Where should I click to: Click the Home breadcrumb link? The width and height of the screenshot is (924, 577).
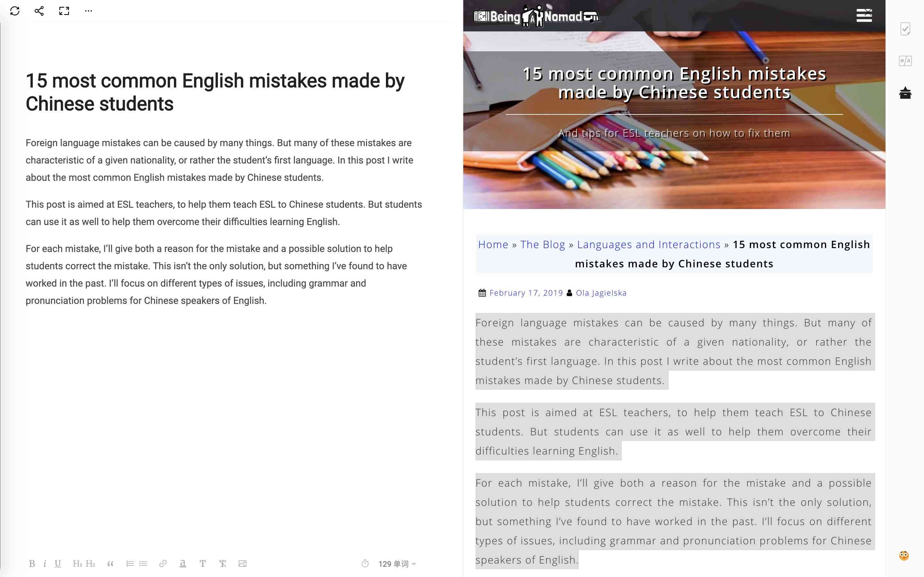tap(493, 244)
